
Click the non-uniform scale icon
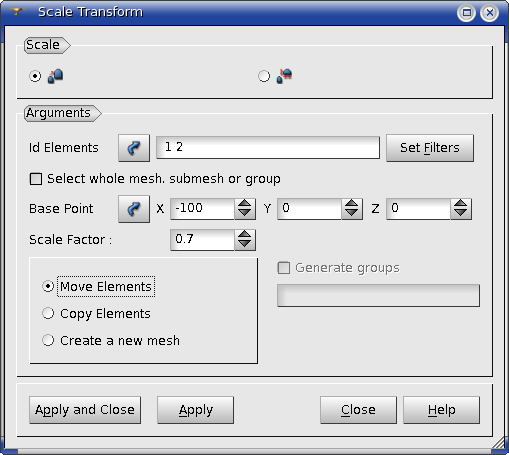coord(284,76)
